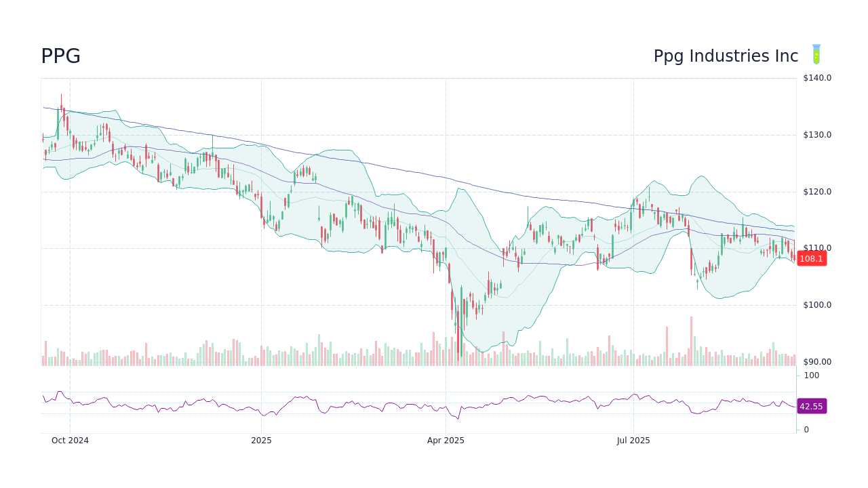Select the 2025 year label on axis
Viewport: 868px width, 488px height.
[262, 440]
